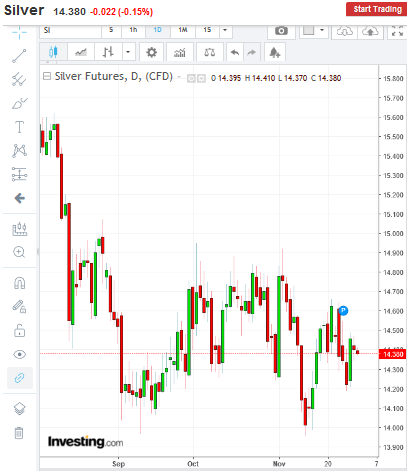Viewport: 407px width, 471px height.
Task: Click the Silver Futures, D, (CFD) title
Action: (114, 76)
